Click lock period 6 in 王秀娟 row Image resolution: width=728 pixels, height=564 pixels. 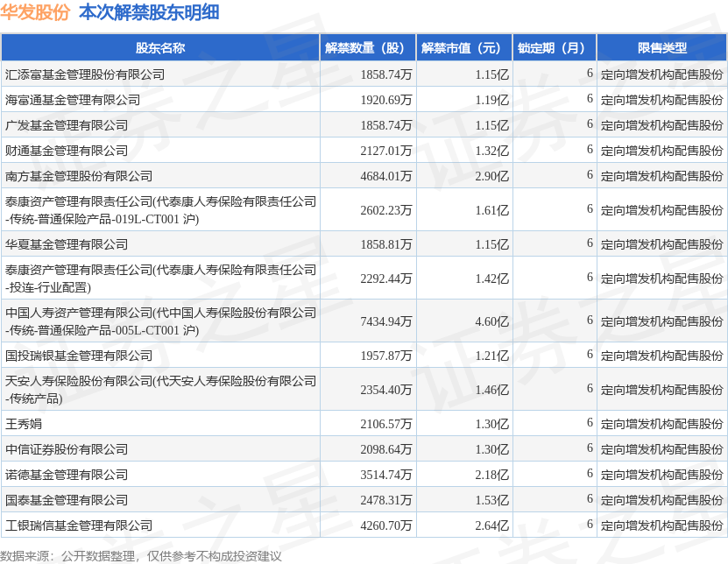tap(590, 422)
